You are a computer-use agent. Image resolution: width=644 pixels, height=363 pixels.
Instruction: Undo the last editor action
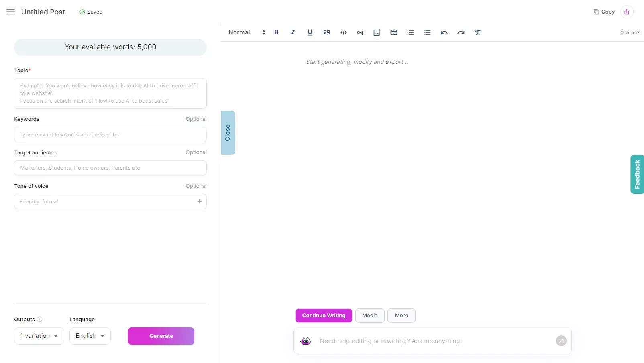(x=444, y=32)
